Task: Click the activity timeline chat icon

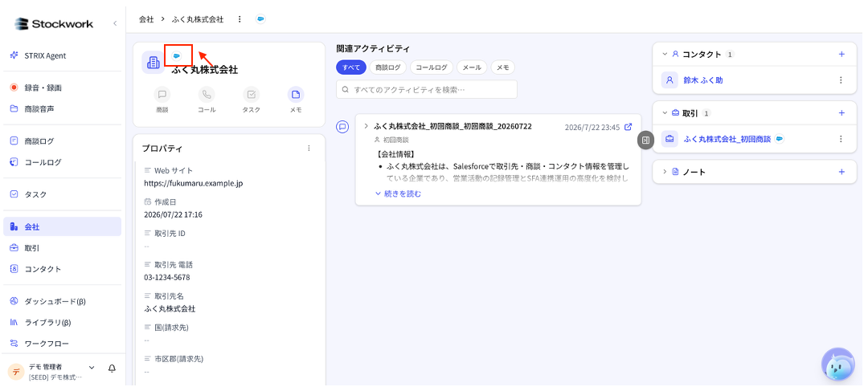Action: 342,127
